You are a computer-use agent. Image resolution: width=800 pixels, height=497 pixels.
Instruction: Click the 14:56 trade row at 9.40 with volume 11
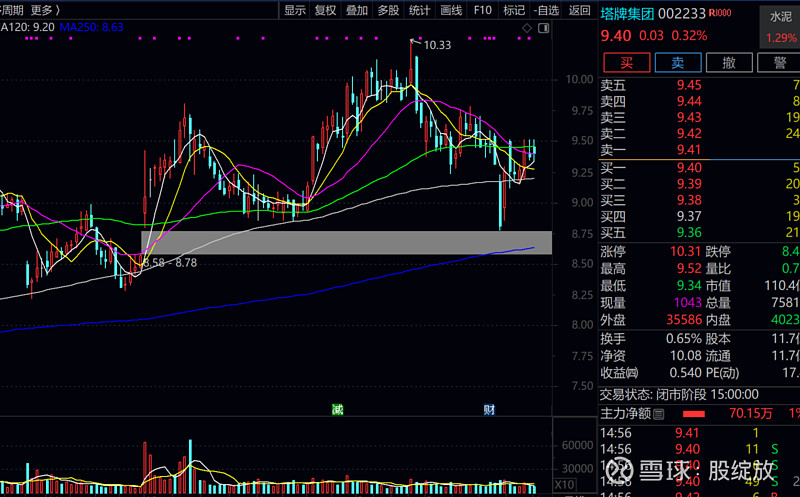pyautogui.click(x=699, y=450)
